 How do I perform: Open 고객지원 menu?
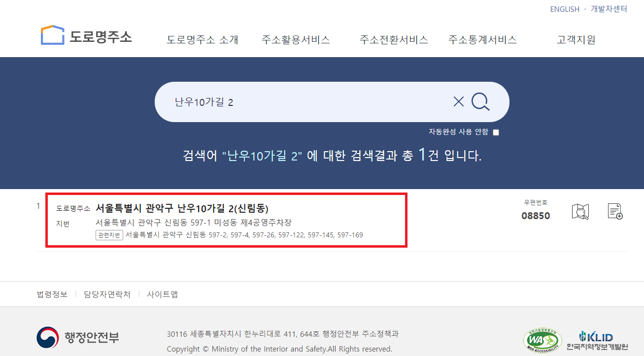click(576, 40)
